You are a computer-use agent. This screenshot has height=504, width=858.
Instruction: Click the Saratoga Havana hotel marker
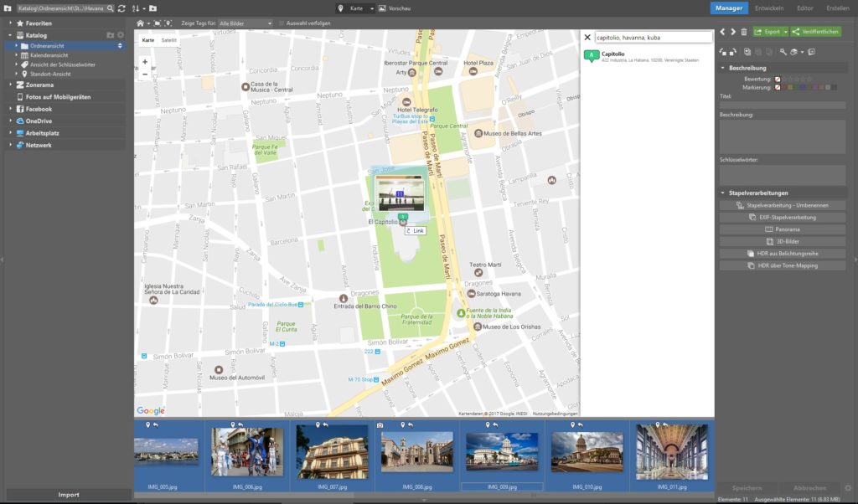471,294
